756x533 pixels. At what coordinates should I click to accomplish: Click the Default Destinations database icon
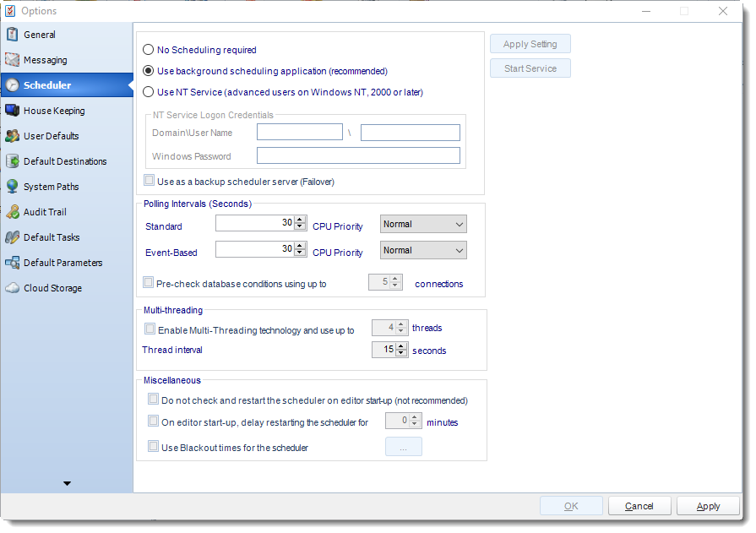click(12, 161)
